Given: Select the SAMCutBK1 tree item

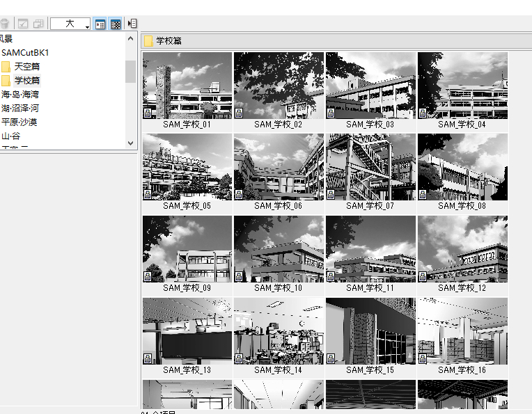Looking at the screenshot, I should pos(25,53).
